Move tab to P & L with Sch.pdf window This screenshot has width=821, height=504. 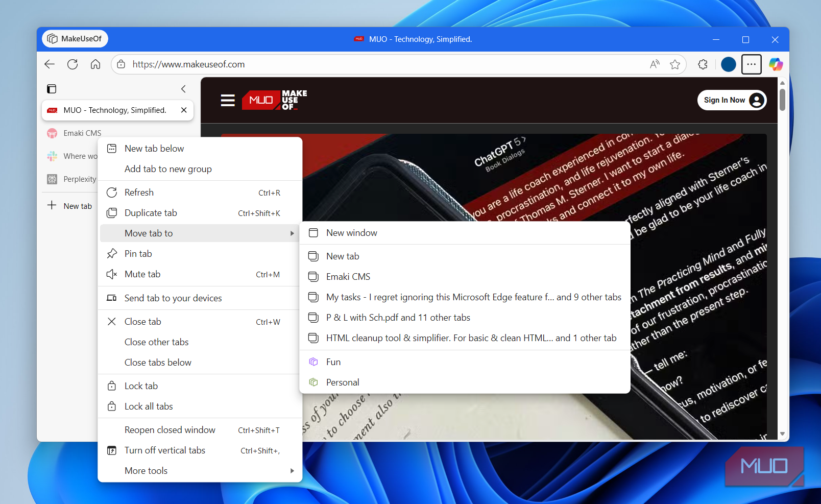coord(465,318)
